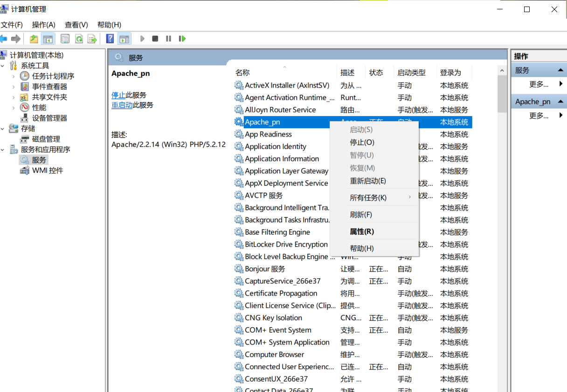Expand the 任务计划程序 tree node
This screenshot has height=392, width=567.
pos(14,76)
